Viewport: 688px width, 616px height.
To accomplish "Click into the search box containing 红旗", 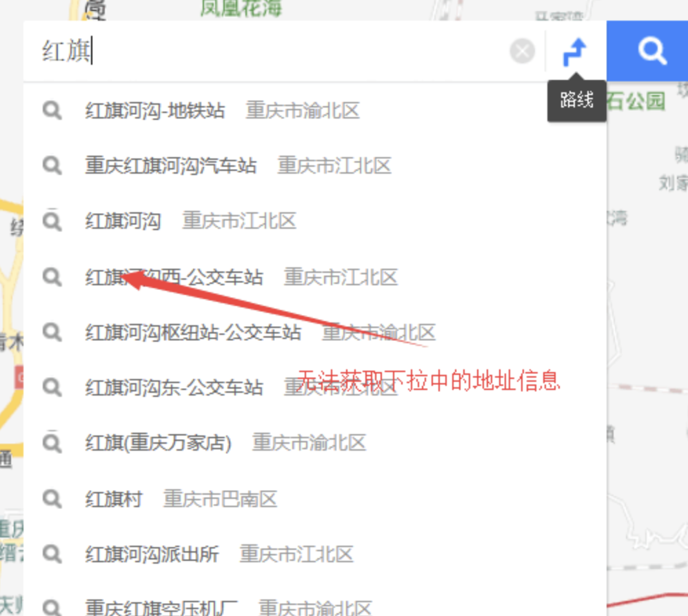I will (x=276, y=52).
